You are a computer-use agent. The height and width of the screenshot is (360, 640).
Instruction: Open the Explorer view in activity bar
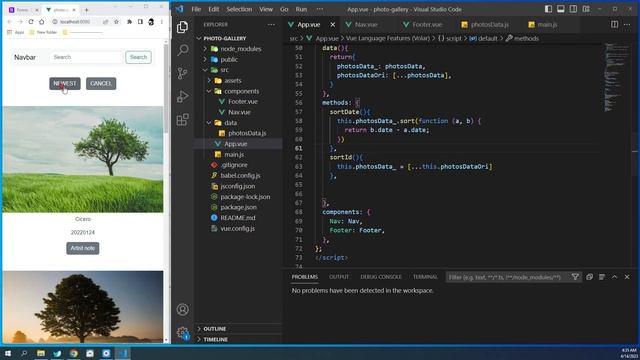182,27
